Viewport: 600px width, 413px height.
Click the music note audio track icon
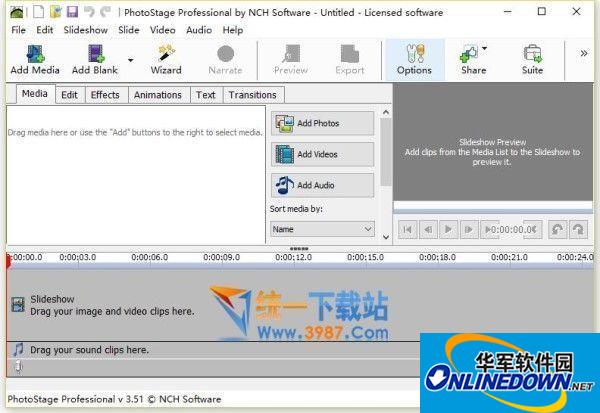18,349
